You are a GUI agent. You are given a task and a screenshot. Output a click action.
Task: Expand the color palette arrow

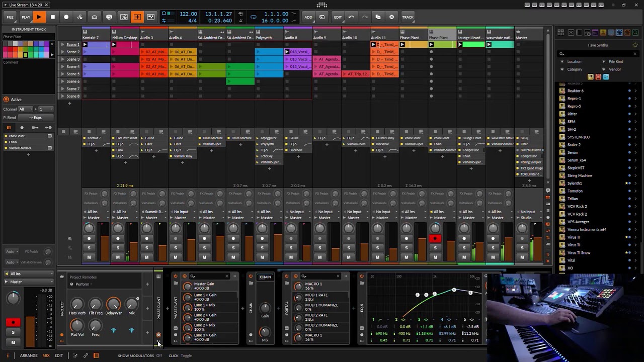point(52,55)
